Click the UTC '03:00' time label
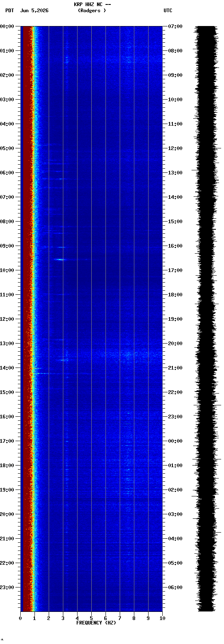Viewport: 224px width, 644px height. (175, 514)
